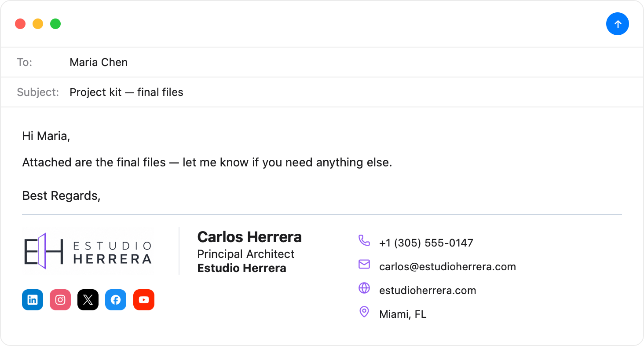
Task: Send the email with the blue arrow button
Action: (x=617, y=24)
